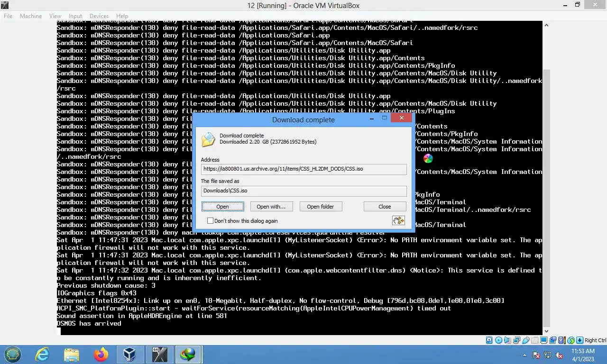Screen dimensions: 607x364
Task: Click the "Open folder" button
Action: pyautogui.click(x=320, y=207)
